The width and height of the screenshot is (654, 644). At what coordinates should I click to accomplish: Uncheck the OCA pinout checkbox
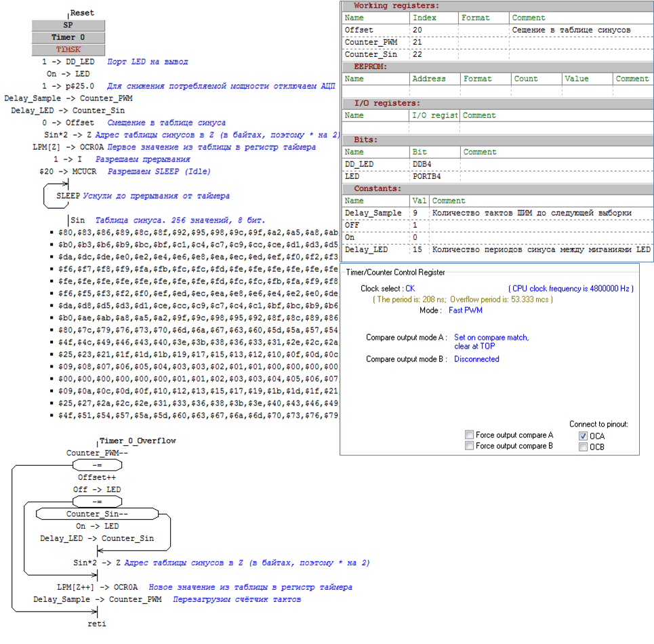pyautogui.click(x=583, y=436)
